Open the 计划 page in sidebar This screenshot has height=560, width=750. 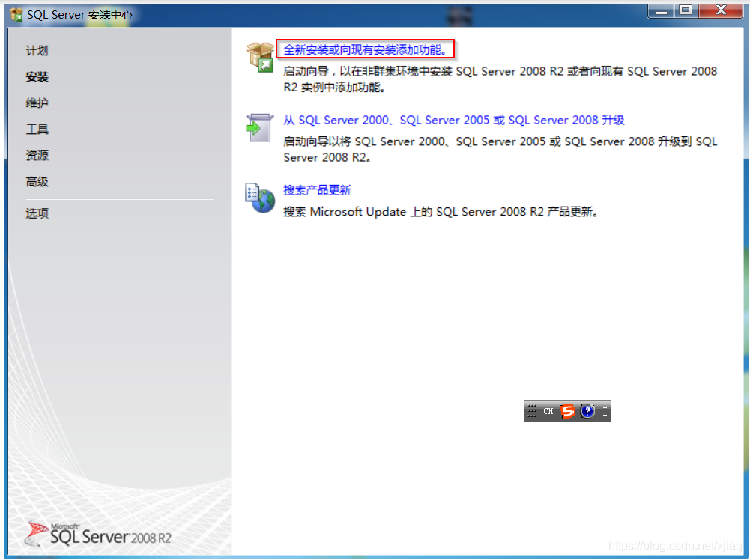(37, 51)
